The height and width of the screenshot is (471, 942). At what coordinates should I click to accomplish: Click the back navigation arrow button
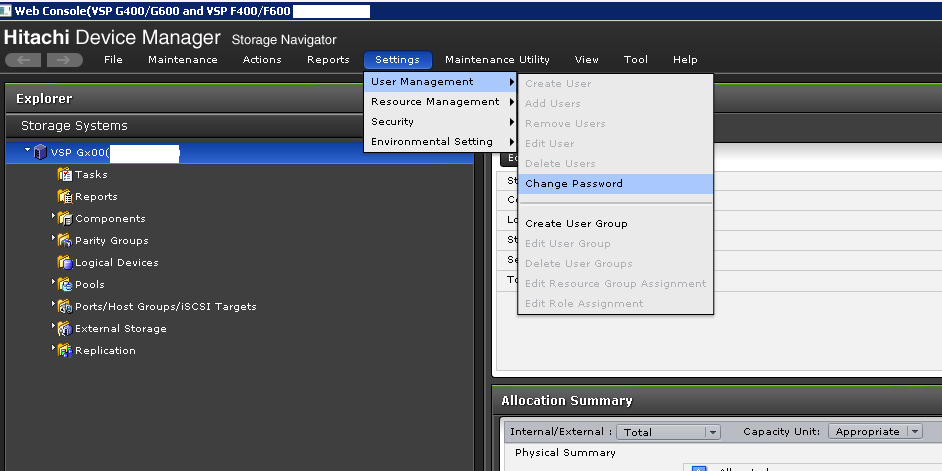pos(23,59)
